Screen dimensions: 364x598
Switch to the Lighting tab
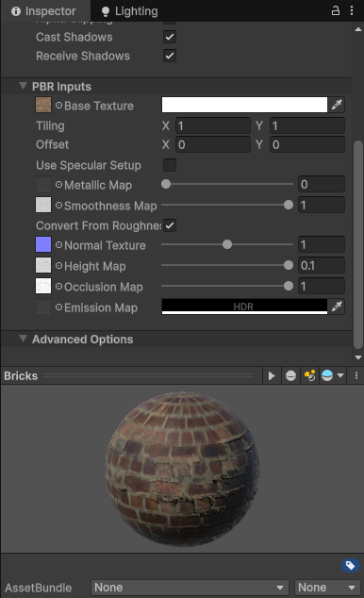click(129, 11)
